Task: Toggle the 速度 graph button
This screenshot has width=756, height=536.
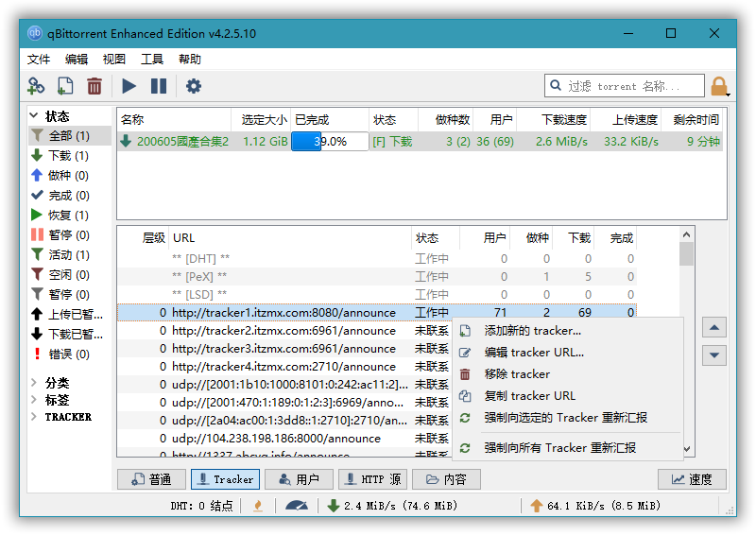Action: point(692,479)
